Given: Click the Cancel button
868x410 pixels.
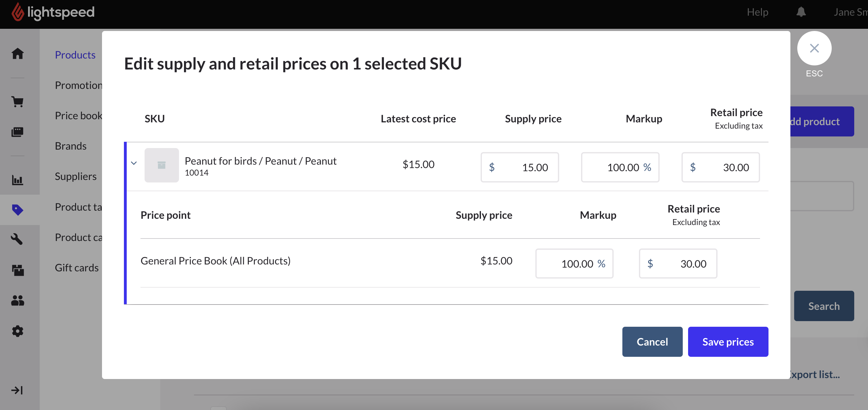Looking at the screenshot, I should [x=652, y=341].
